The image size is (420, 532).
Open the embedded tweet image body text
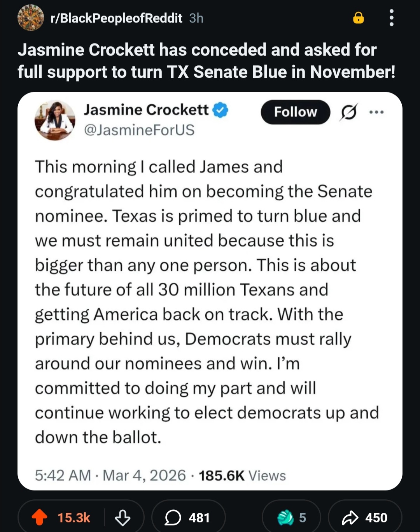[x=206, y=302]
